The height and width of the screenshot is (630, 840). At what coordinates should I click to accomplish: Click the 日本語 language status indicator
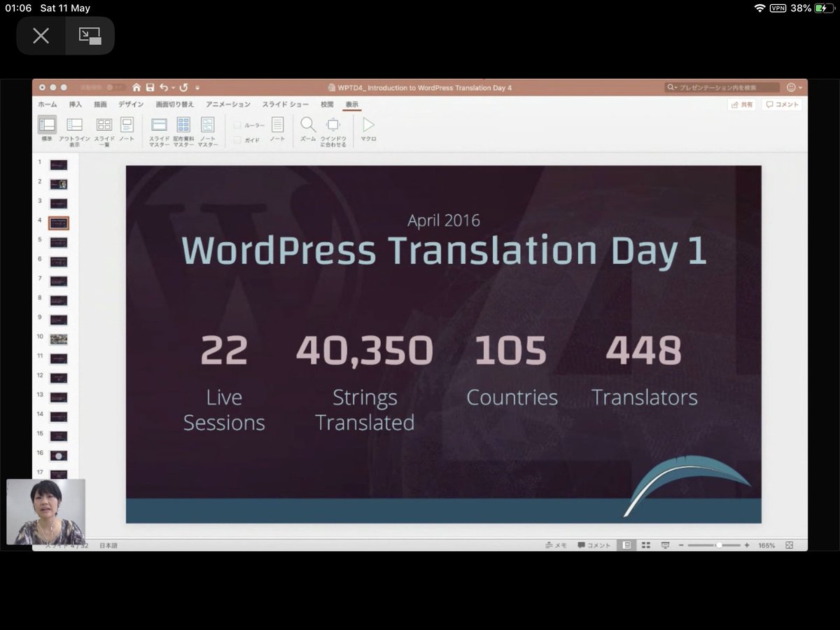point(108,545)
